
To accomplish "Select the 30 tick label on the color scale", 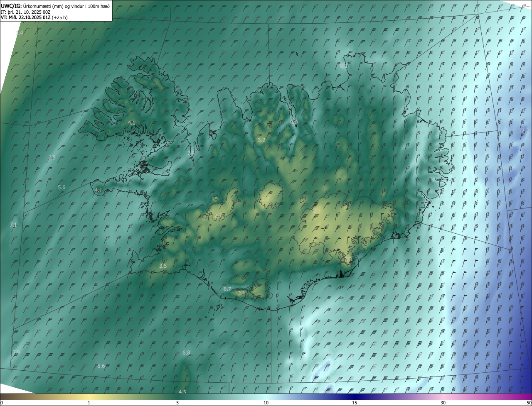I will click(443, 403).
